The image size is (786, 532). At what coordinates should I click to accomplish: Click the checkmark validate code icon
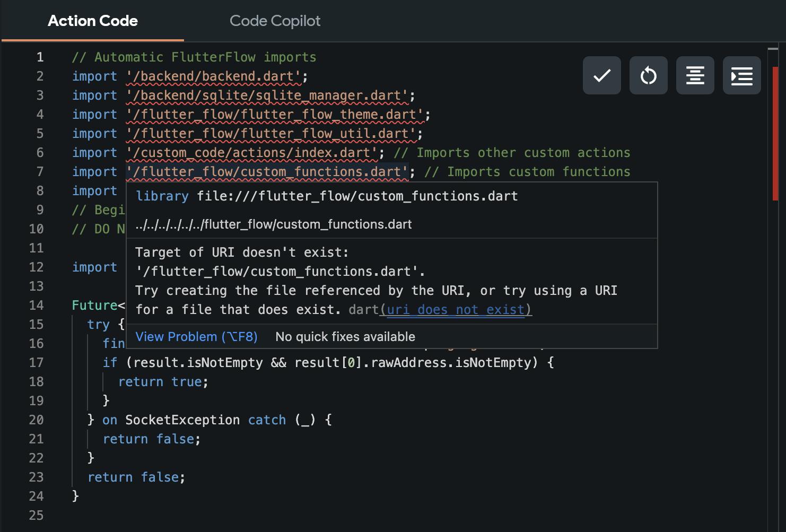click(x=601, y=76)
